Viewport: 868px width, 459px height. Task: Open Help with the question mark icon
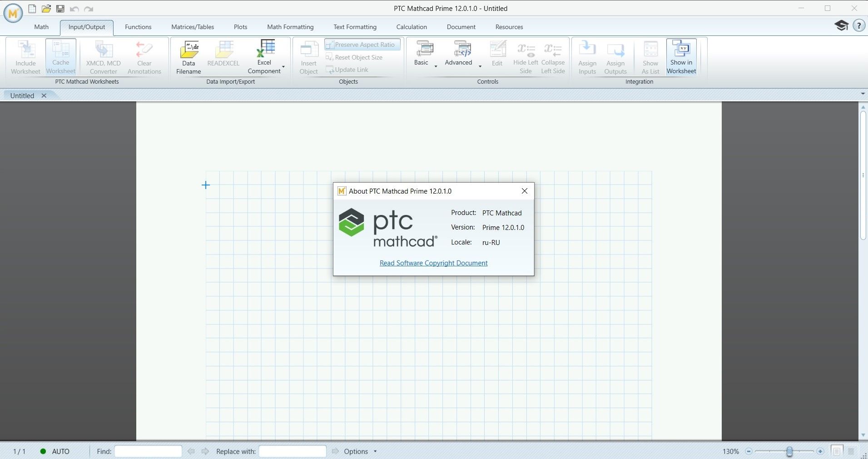click(859, 25)
